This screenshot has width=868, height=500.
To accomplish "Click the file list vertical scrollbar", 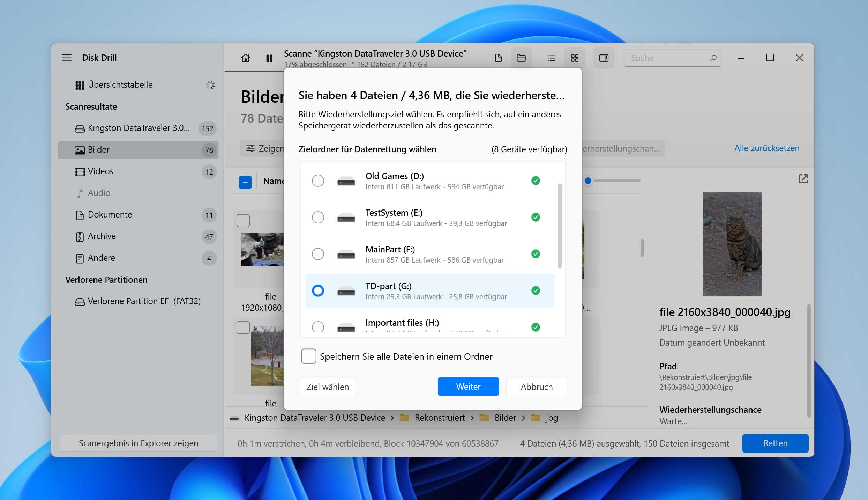I will pyautogui.click(x=642, y=248).
